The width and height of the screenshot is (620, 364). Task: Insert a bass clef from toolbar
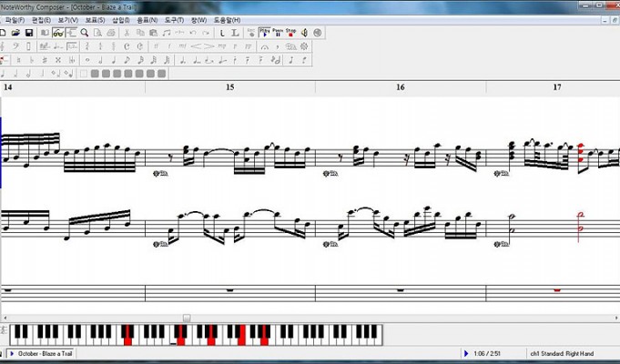[x=15, y=46]
